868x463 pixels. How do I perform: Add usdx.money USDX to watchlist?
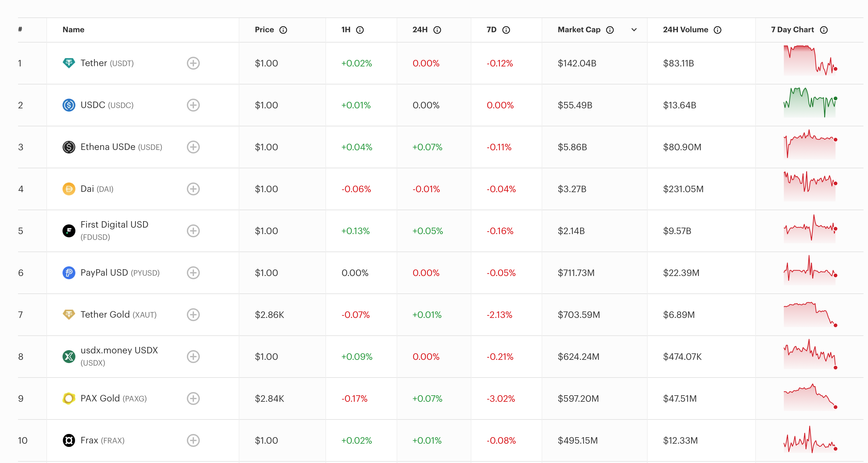(193, 357)
